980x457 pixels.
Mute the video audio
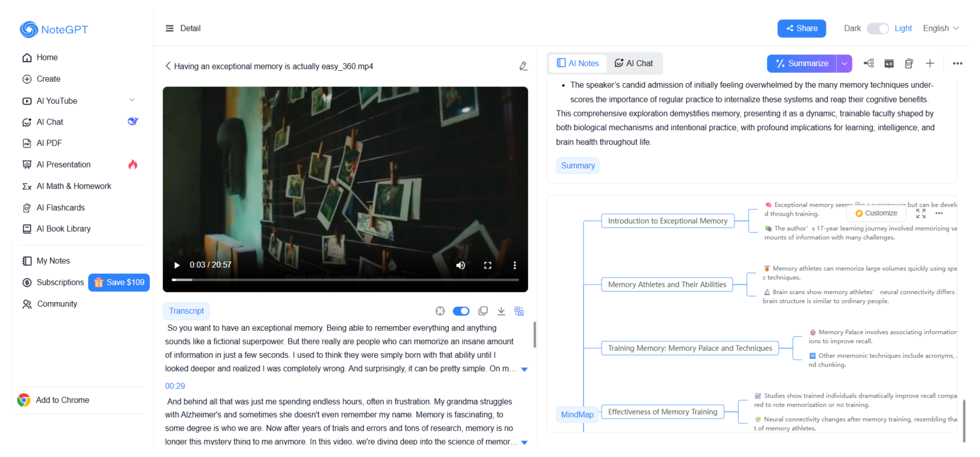(460, 265)
